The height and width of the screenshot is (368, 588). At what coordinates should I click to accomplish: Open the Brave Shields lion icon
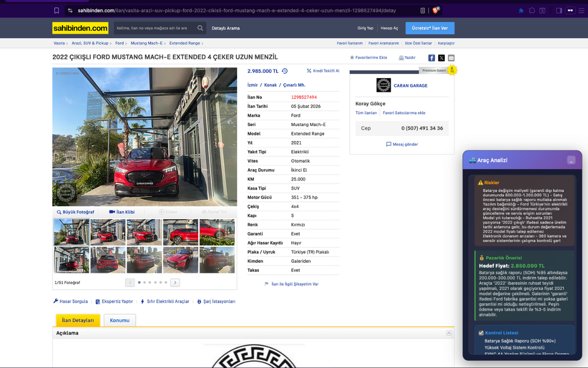pos(435,10)
